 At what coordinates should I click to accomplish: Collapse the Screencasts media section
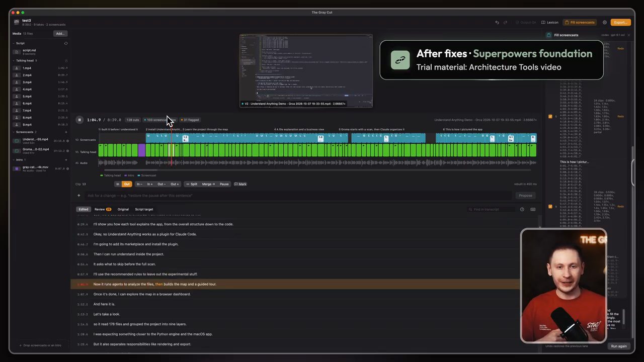(x=14, y=132)
